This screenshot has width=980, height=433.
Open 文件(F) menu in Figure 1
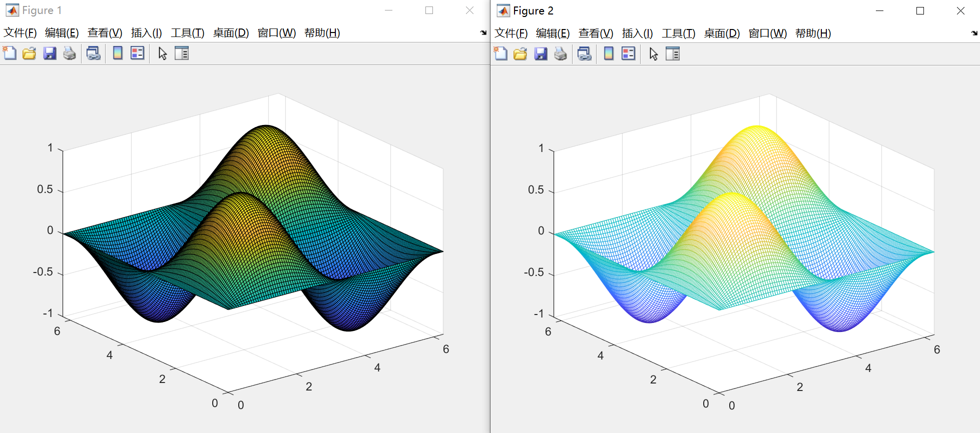point(20,33)
